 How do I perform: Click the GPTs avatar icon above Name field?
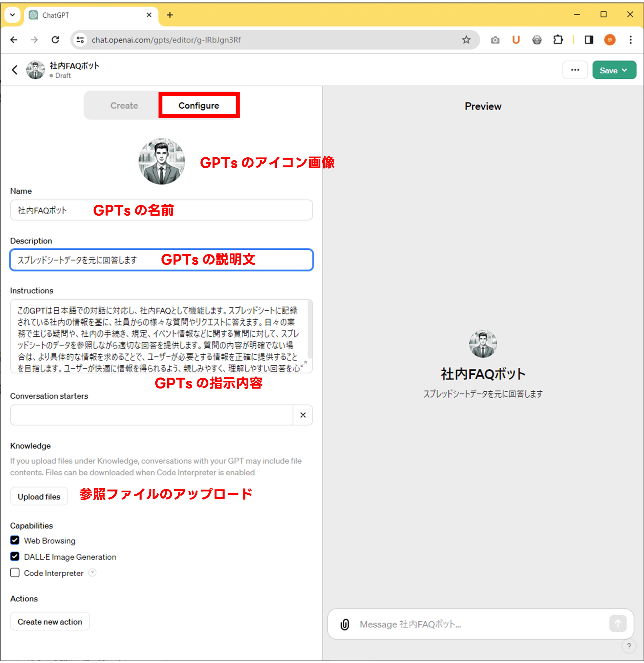click(161, 161)
